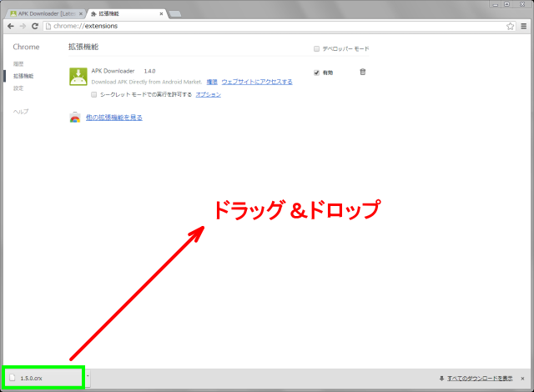The image size is (534, 392).
Task: Open dropdown arrow next to 1.5.0.crx download
Action: point(87,379)
